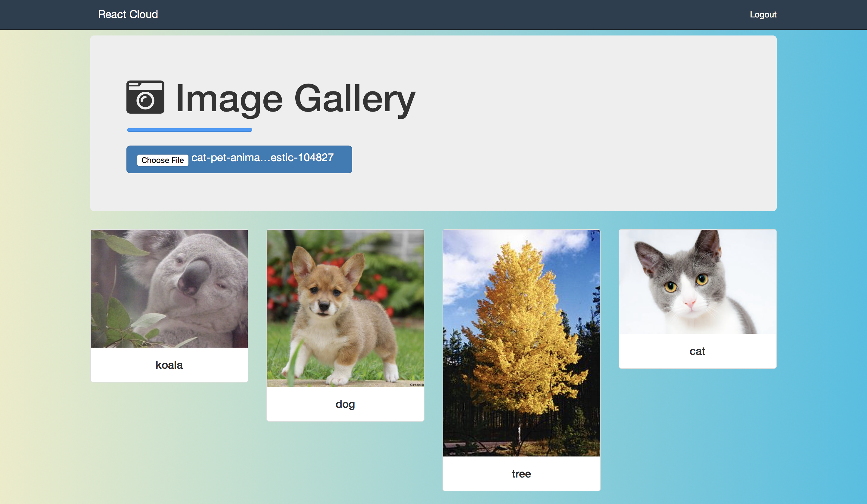Log out using the Logout link
This screenshot has width=867, height=504.
[763, 14]
